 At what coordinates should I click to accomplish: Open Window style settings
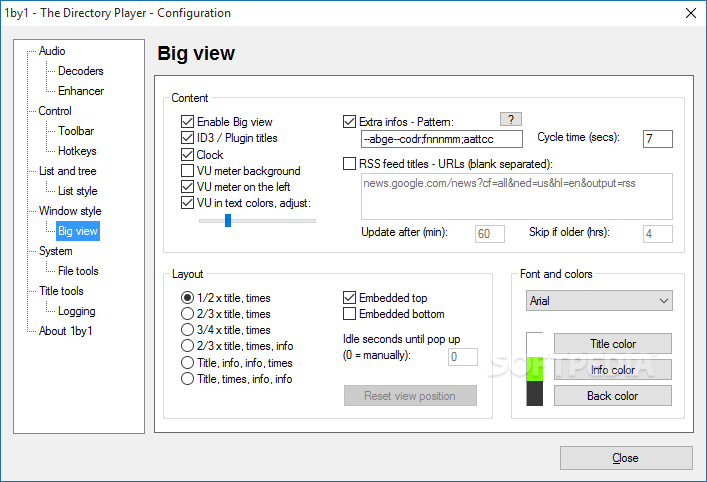[70, 211]
